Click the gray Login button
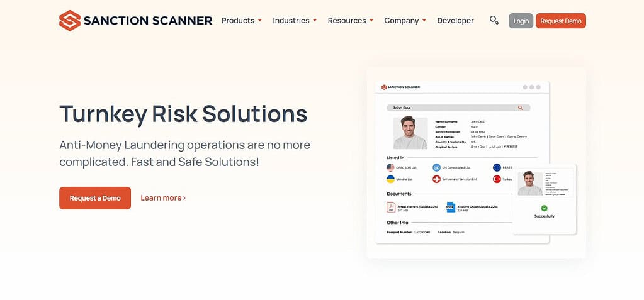The height and width of the screenshot is (300, 644). point(521,21)
